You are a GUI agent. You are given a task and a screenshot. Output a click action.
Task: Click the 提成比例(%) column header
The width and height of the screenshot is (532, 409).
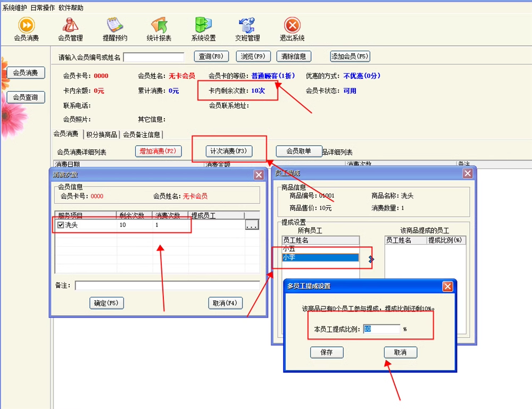[x=446, y=240]
